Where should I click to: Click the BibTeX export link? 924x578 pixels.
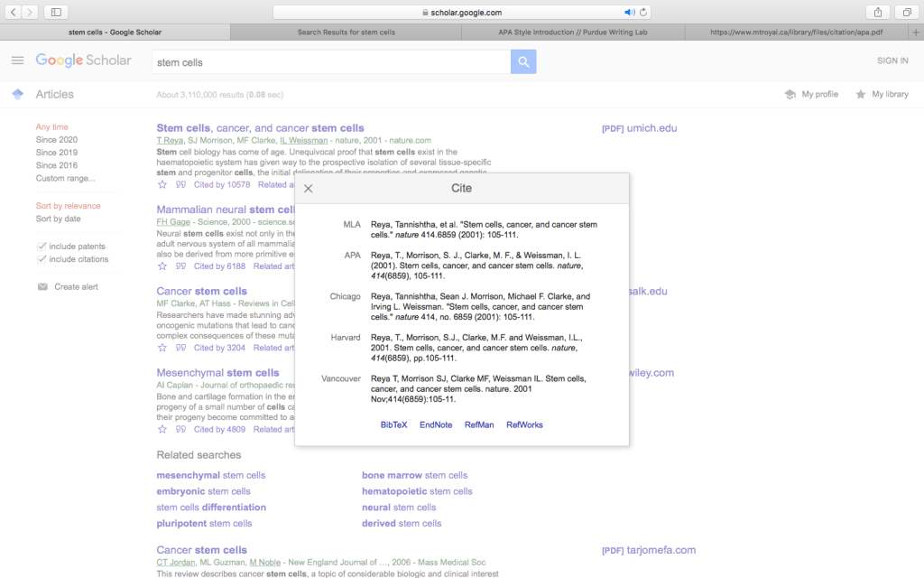coord(393,424)
